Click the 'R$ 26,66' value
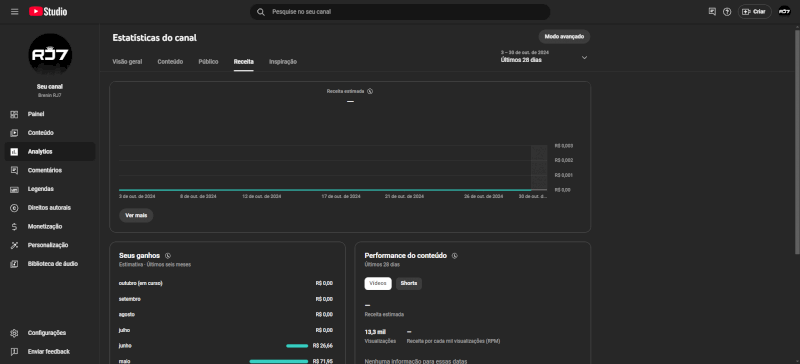Viewport: 800px width, 364px height. tap(323, 346)
